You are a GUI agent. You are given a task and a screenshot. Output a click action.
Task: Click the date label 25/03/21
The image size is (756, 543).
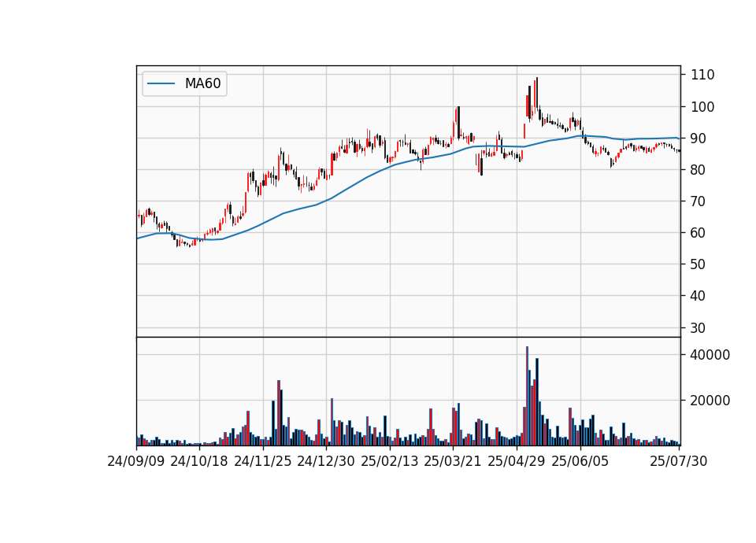pos(453,462)
